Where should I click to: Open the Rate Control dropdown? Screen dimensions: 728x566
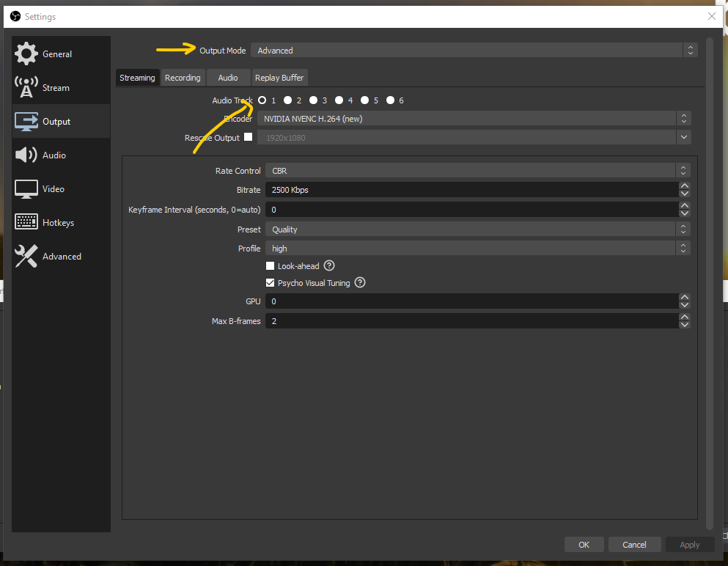click(478, 170)
